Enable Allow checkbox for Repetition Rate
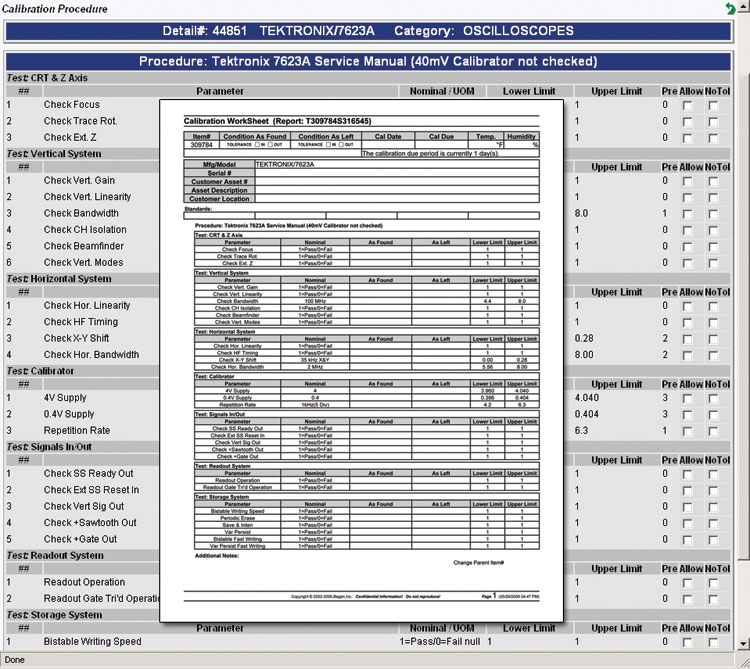This screenshot has width=750, height=669. pos(687,431)
